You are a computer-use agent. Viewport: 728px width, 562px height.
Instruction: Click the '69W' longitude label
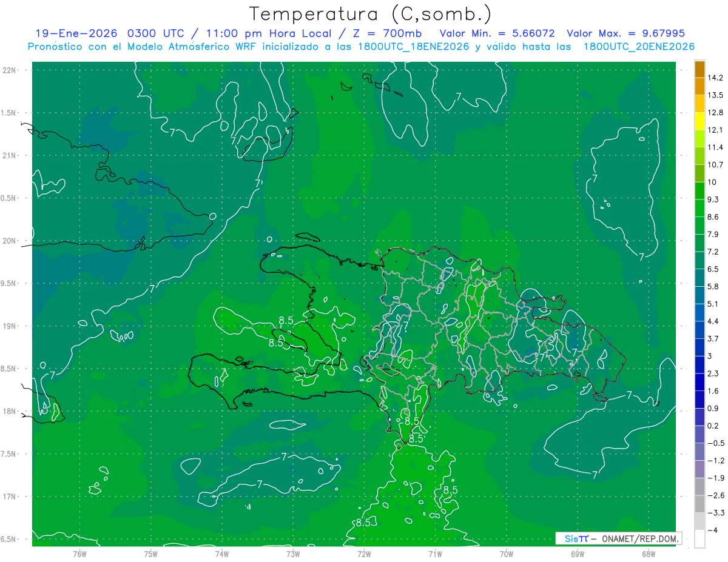577,554
